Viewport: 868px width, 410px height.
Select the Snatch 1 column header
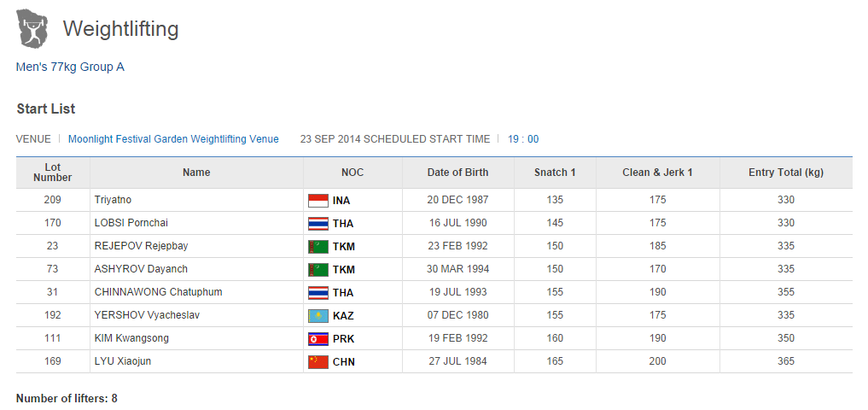[x=555, y=173]
